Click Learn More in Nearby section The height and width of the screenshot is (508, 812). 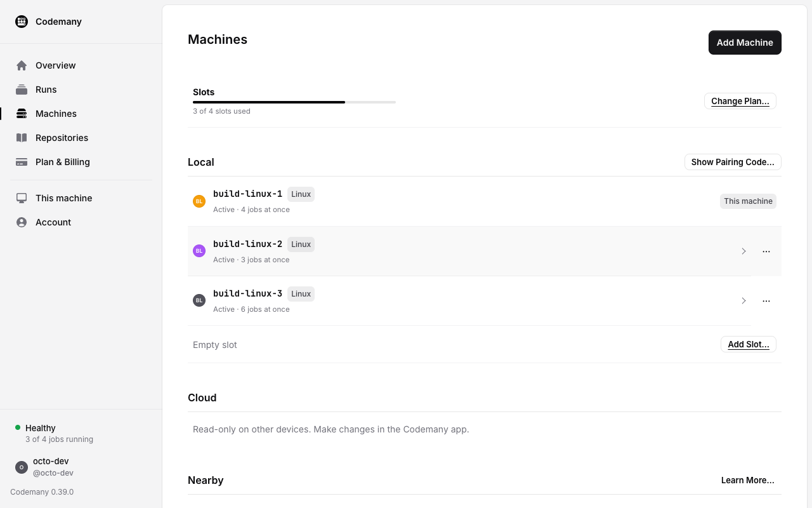click(748, 480)
